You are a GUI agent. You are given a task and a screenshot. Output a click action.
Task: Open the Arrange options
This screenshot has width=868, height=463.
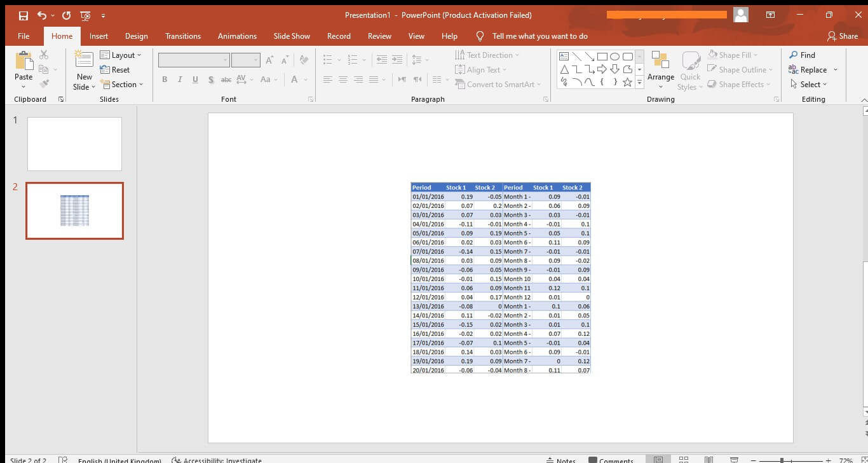click(661, 71)
